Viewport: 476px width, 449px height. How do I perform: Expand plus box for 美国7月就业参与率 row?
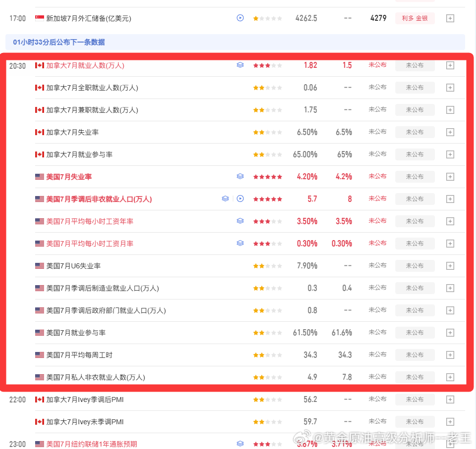coord(450,333)
